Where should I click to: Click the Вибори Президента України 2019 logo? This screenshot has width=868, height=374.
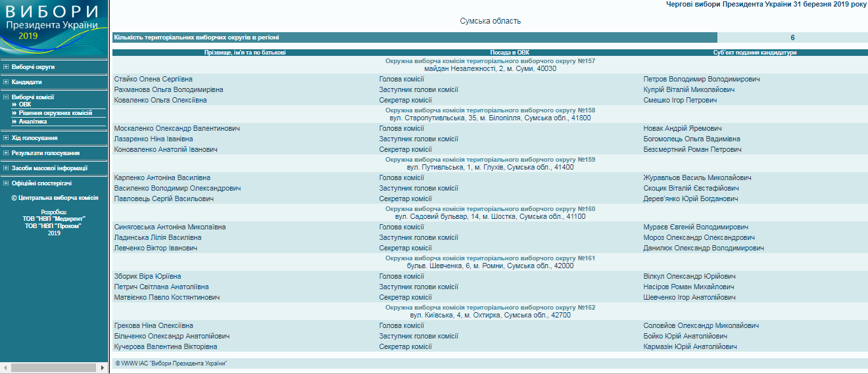click(53, 27)
